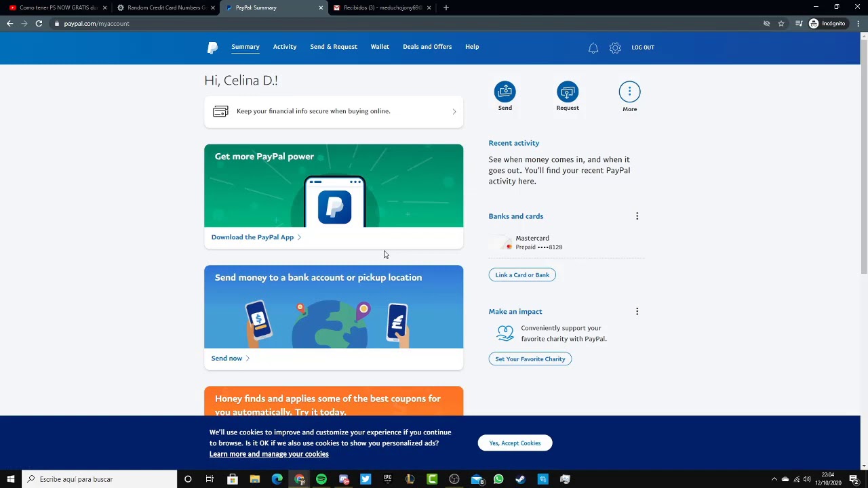Click the Send money icon
The width and height of the screenshot is (868, 488).
coord(505,92)
